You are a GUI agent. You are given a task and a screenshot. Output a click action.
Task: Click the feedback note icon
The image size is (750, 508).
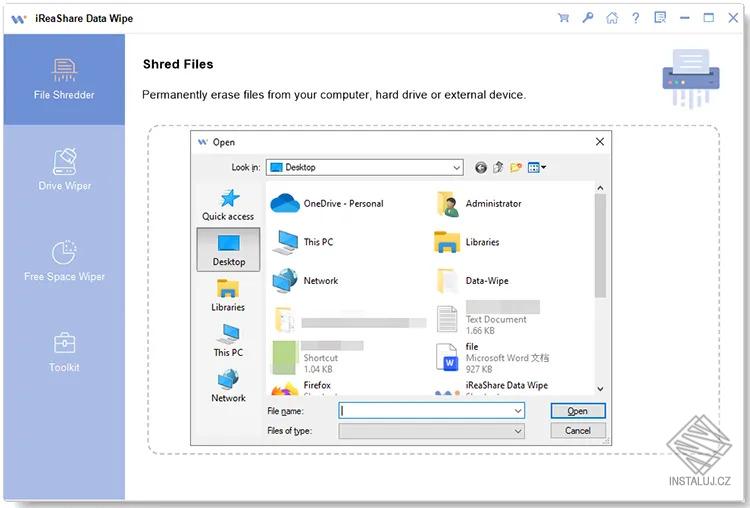tap(660, 18)
